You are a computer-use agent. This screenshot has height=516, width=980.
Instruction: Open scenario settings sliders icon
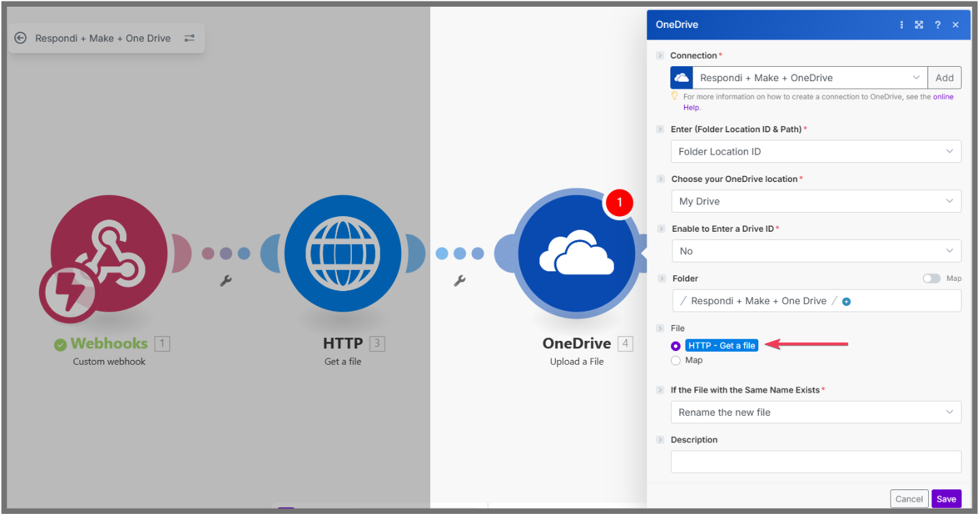pyautogui.click(x=190, y=38)
